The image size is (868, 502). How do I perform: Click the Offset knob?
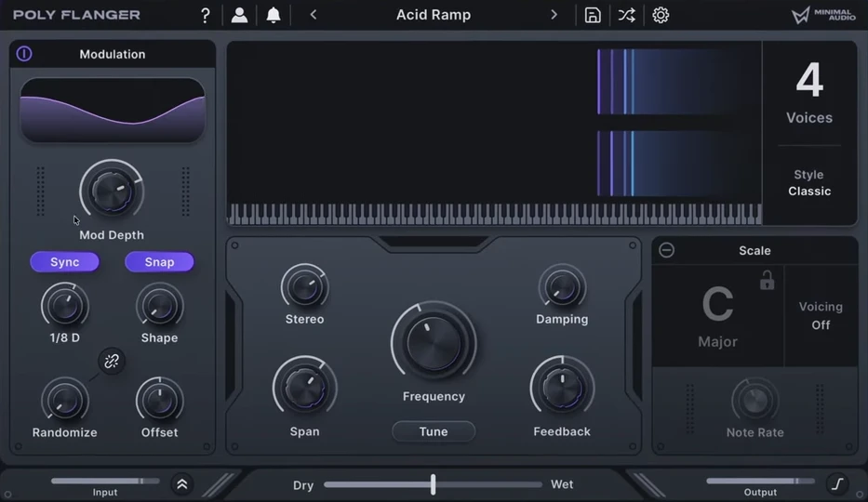159,401
